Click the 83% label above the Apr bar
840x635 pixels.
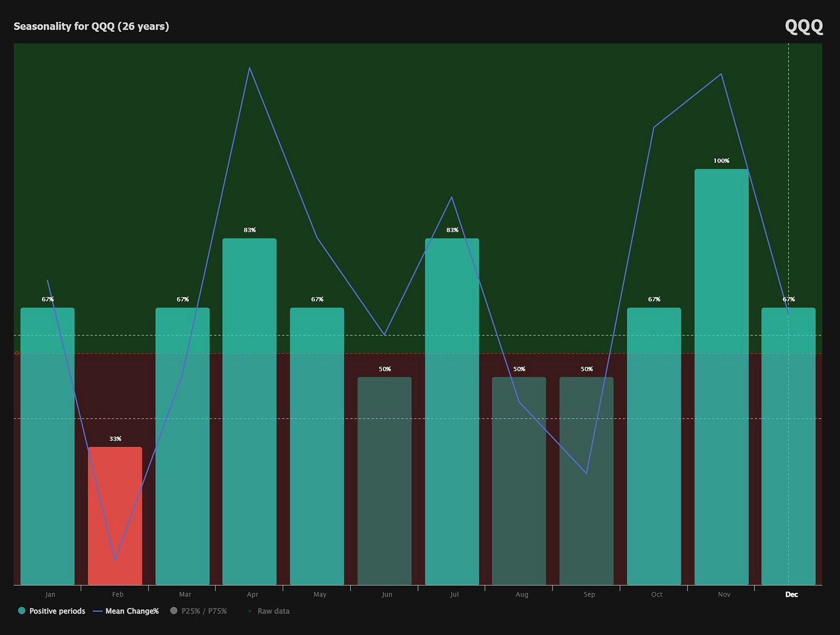pyautogui.click(x=250, y=230)
